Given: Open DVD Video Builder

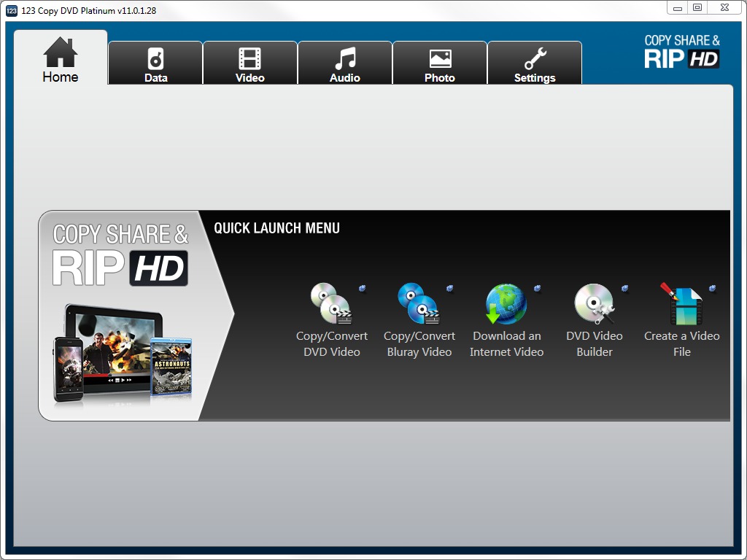Looking at the screenshot, I should (x=594, y=320).
